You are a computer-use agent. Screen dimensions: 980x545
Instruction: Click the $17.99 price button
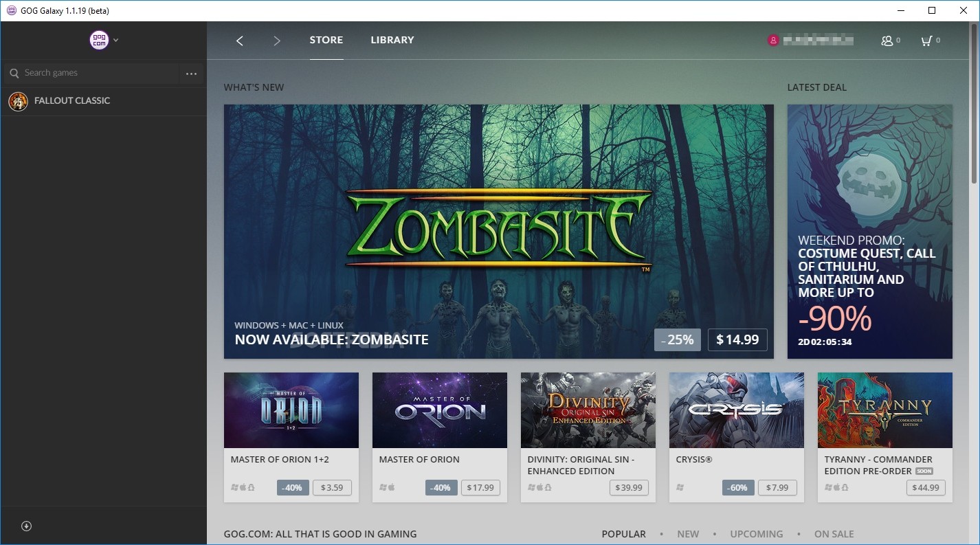(480, 487)
